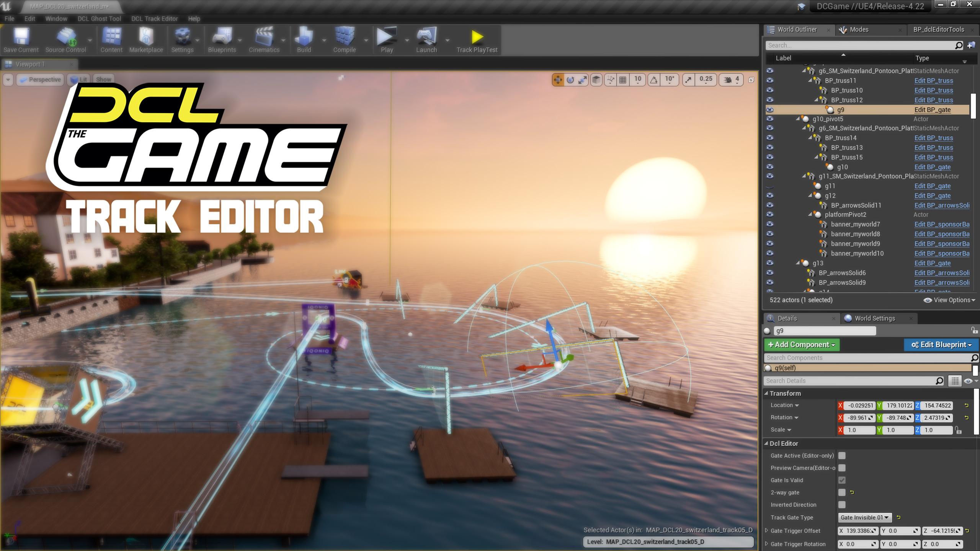The image size is (980, 551).
Task: Switch to the World Settings tab
Action: coord(874,318)
